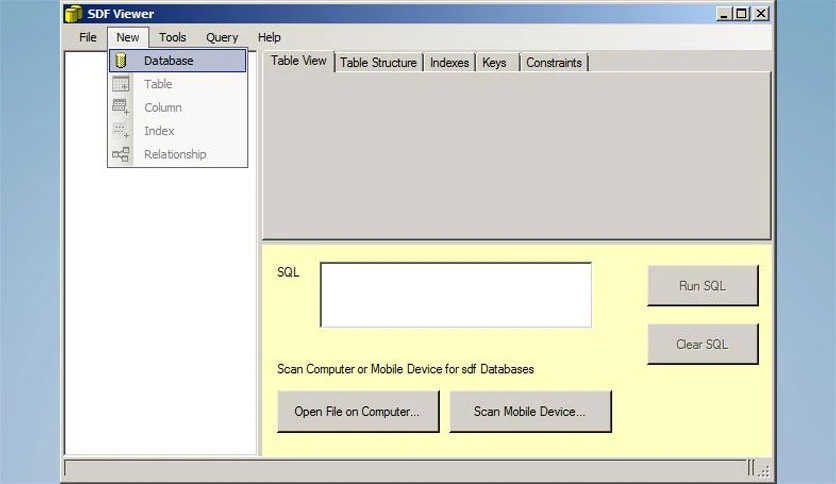Screen dimensions: 836x484
Task: Switch to the Table View tab
Action: [x=299, y=61]
